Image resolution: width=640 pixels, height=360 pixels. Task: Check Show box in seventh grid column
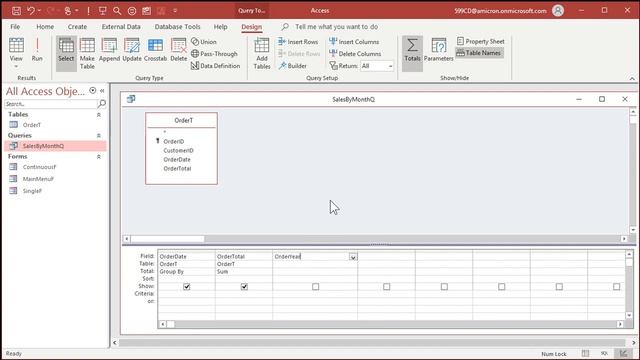(559, 287)
